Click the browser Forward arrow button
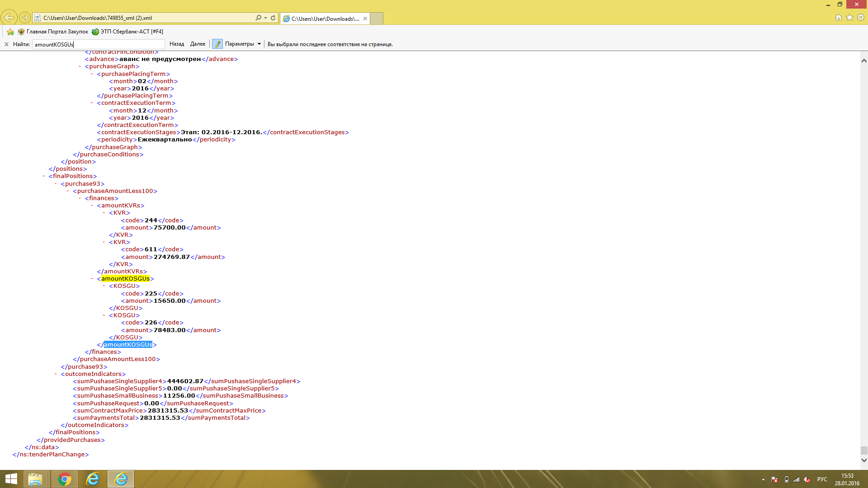Viewport: 868px width, 488px height. point(25,18)
